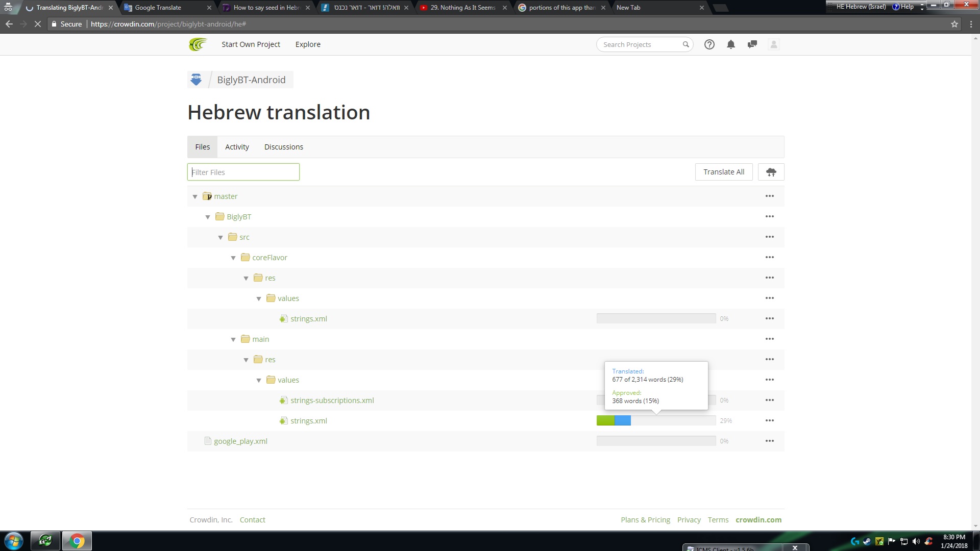
Task: Click progress bar of main strings.xml
Action: coord(656,420)
